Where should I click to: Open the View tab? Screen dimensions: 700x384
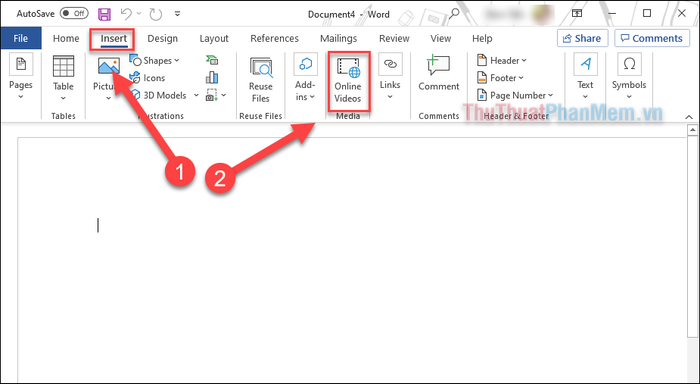pos(441,38)
